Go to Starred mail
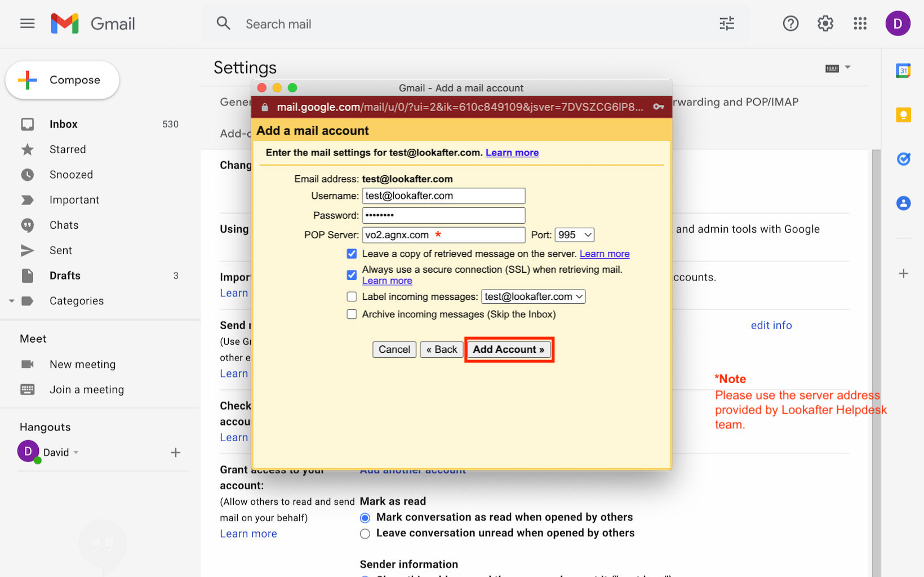Image resolution: width=924 pixels, height=577 pixels. click(68, 149)
